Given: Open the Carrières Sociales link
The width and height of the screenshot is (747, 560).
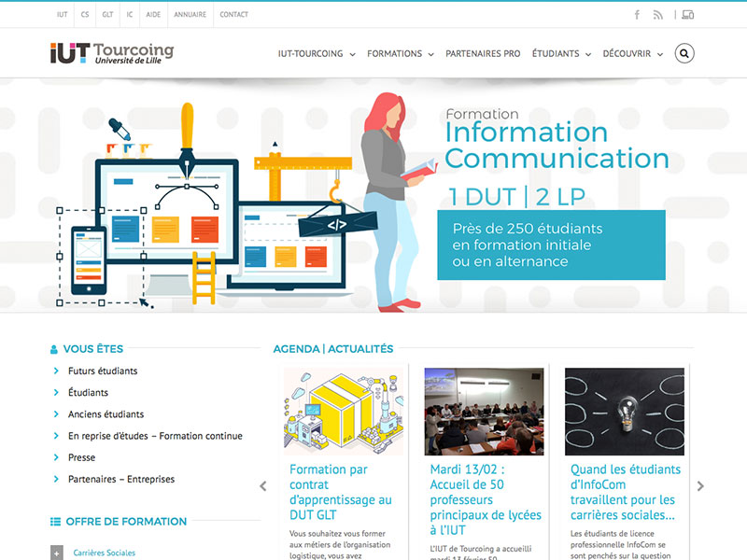Looking at the screenshot, I should click(x=105, y=553).
